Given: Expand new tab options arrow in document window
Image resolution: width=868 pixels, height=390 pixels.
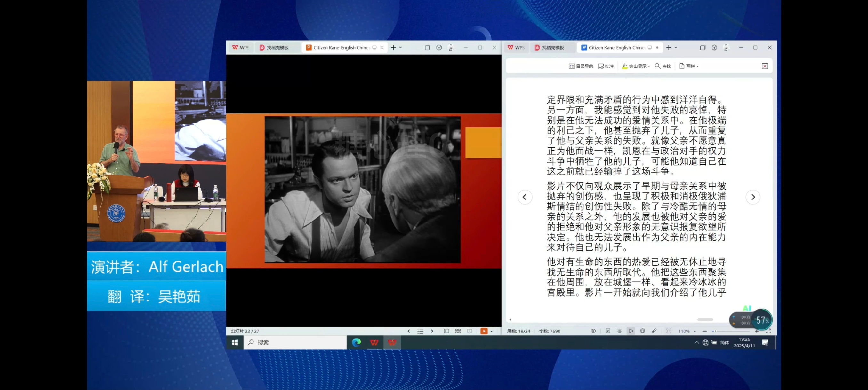Looking at the screenshot, I should tap(676, 48).
